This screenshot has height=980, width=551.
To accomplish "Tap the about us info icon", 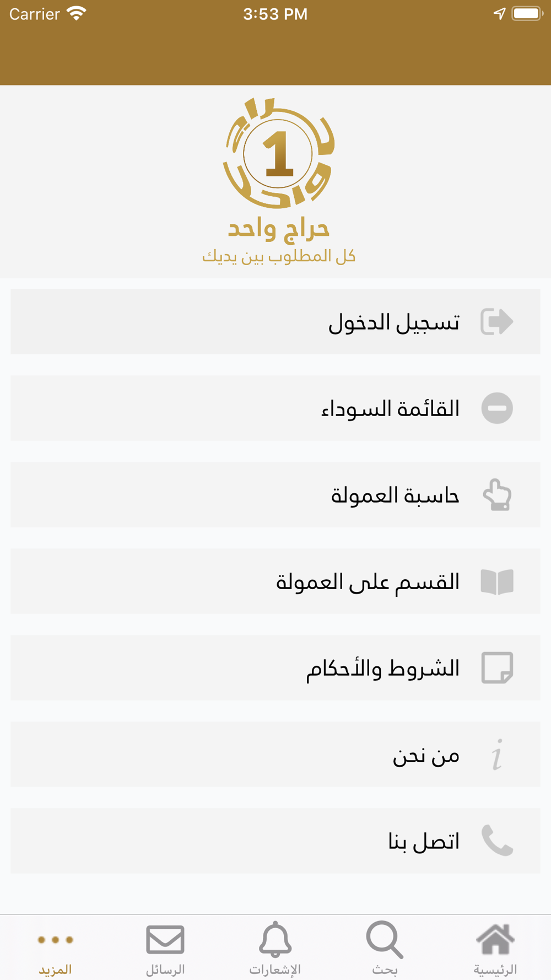I will tap(497, 754).
